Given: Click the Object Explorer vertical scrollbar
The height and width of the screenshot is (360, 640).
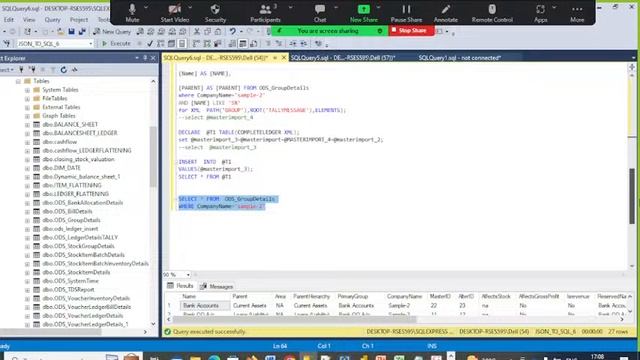Looking at the screenshot, I should coord(153,157).
